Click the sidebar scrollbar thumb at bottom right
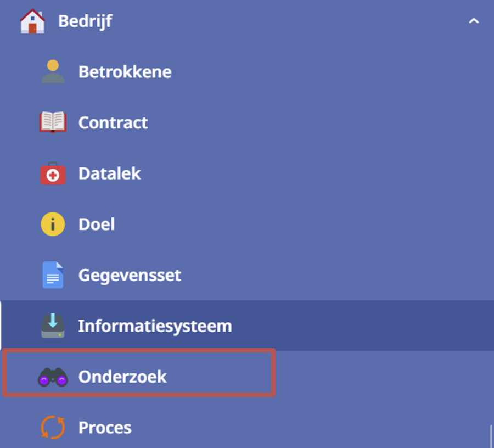The width and height of the screenshot is (494, 448). click(x=491, y=436)
